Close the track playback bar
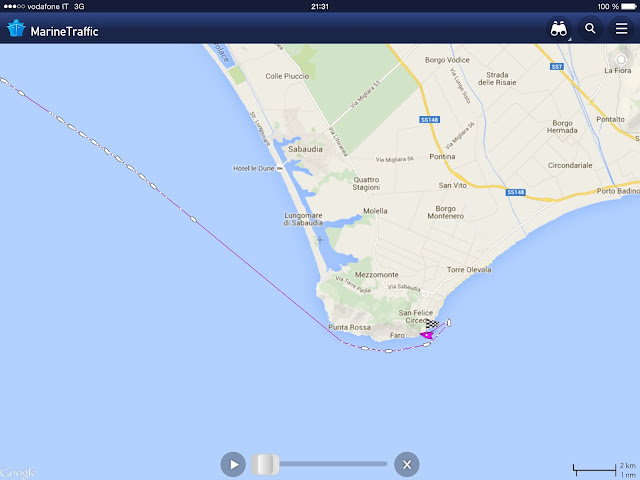The height and width of the screenshot is (480, 640). pos(407,464)
